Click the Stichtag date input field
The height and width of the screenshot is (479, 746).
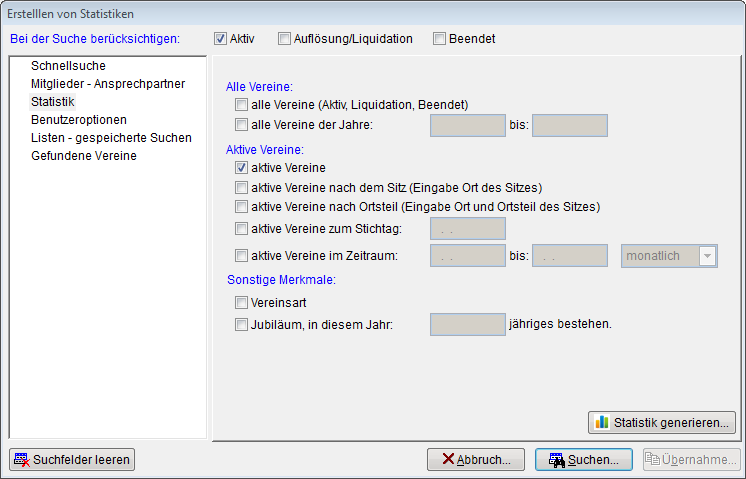tap(467, 229)
